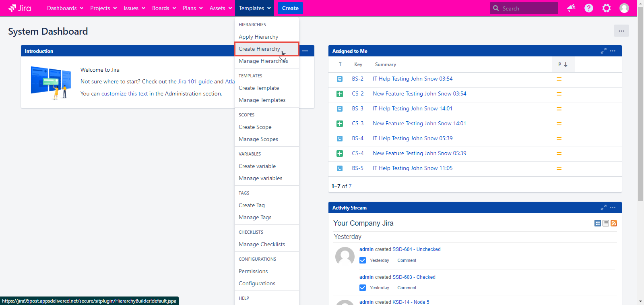644x305 pixels.
Task: Maximize the Activity Stream gadget
Action: coord(603,207)
